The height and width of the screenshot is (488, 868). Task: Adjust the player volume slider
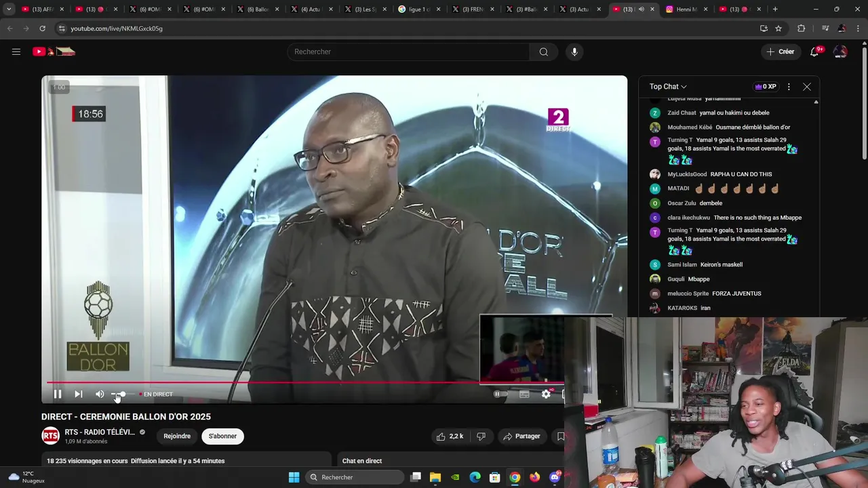pyautogui.click(x=121, y=394)
